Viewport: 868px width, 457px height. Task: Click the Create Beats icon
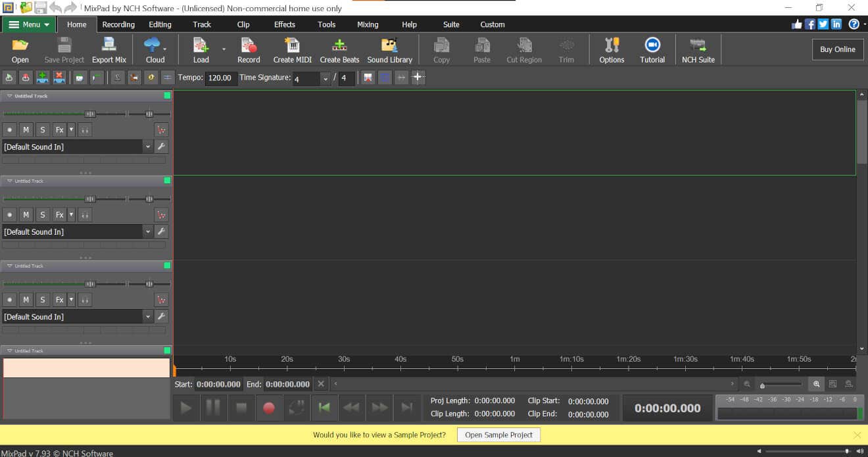click(339, 50)
